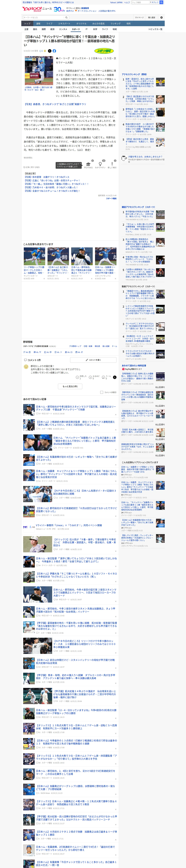
Task: Share the comment on X
Action: (114, 377)
